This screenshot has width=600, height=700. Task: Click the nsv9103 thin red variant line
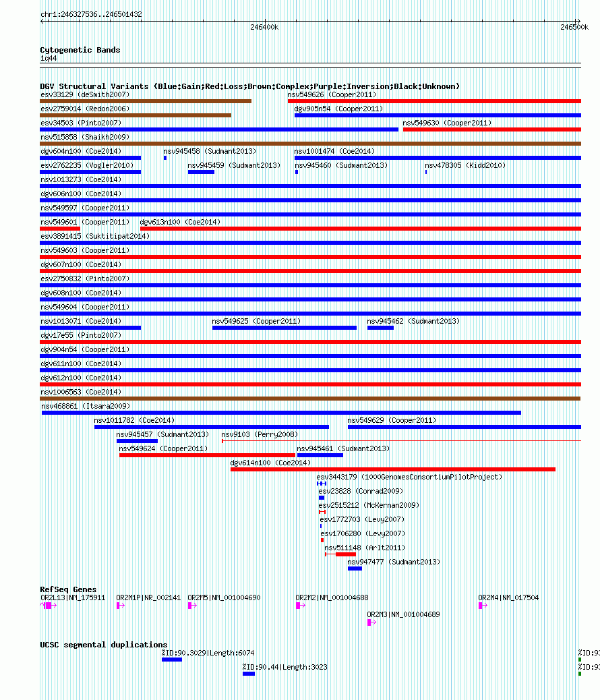(x=401, y=441)
